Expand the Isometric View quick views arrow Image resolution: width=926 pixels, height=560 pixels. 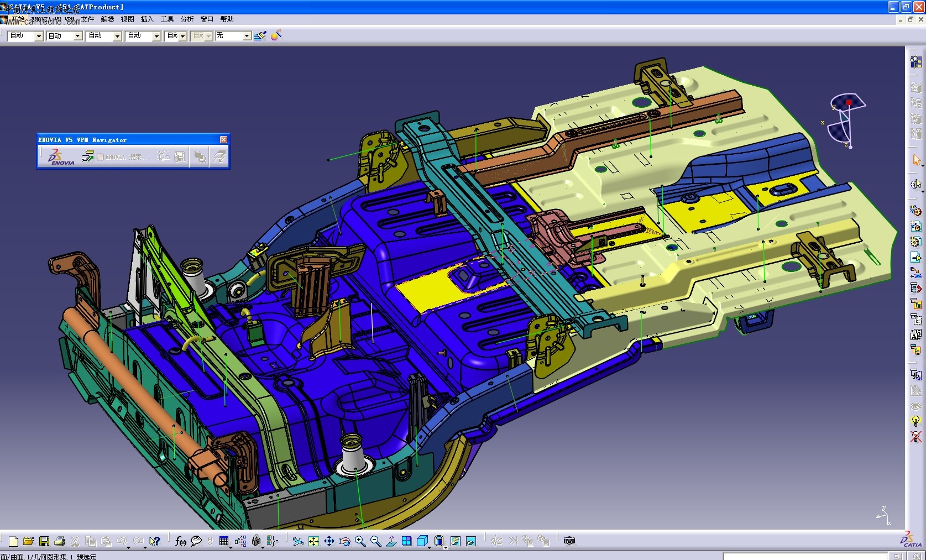(x=429, y=547)
